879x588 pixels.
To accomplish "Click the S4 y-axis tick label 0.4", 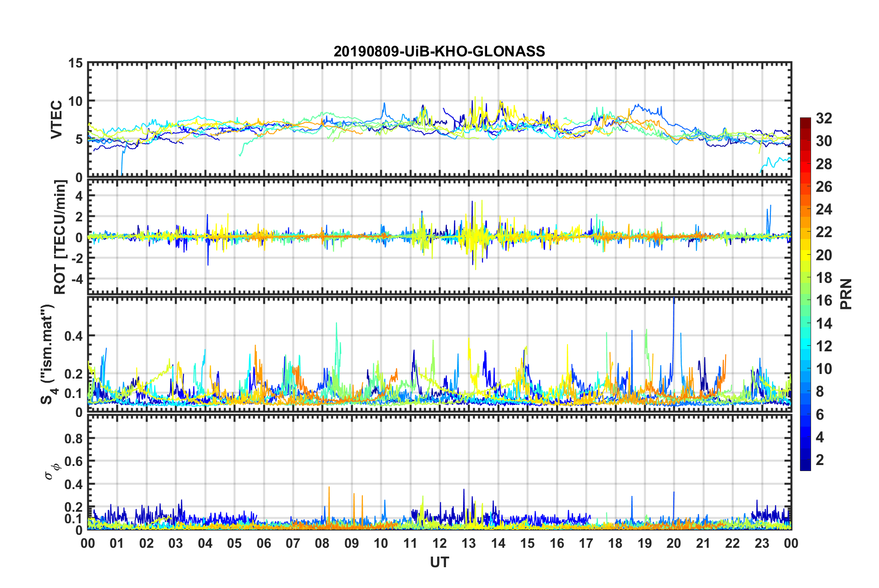I will [74, 336].
